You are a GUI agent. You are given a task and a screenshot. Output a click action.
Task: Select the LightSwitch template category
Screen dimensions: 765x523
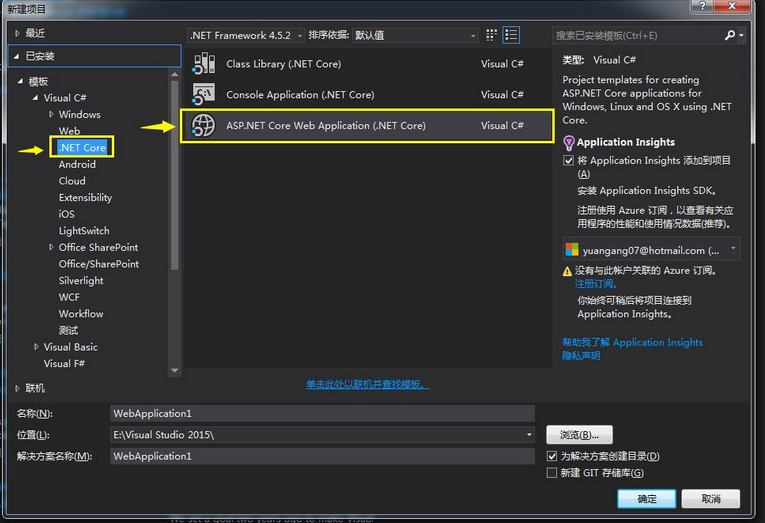tap(84, 231)
